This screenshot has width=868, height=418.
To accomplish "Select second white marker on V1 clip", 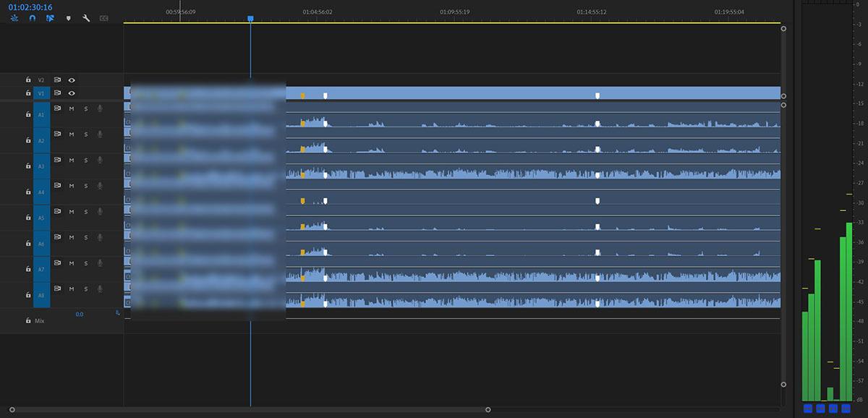I will click(x=597, y=95).
